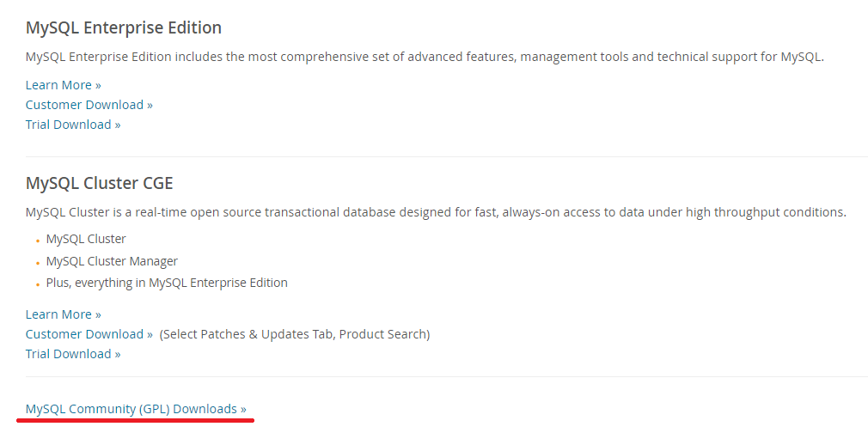Follow Learn More under MySQL Cluster CGE
The image size is (868, 445).
click(x=63, y=314)
